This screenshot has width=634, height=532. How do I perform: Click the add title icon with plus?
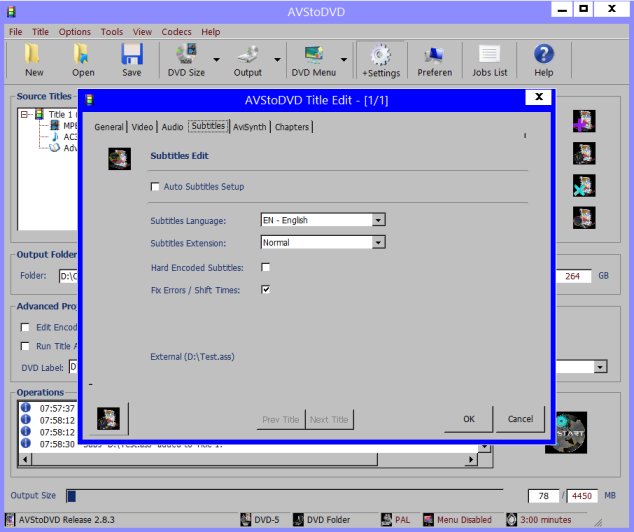pos(584,121)
